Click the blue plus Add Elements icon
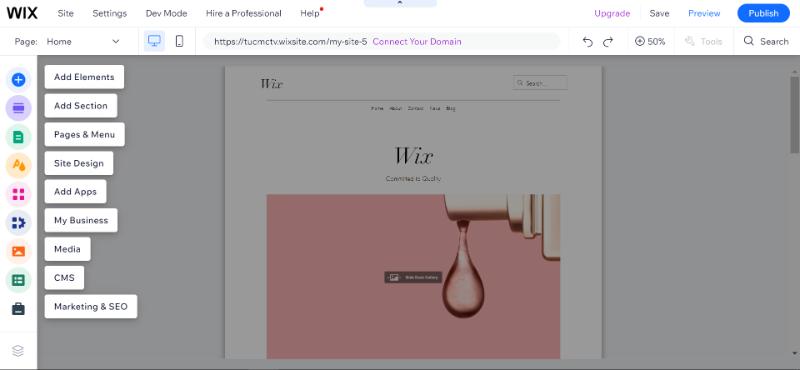Screen dimensions: 800x370 [x=18, y=80]
